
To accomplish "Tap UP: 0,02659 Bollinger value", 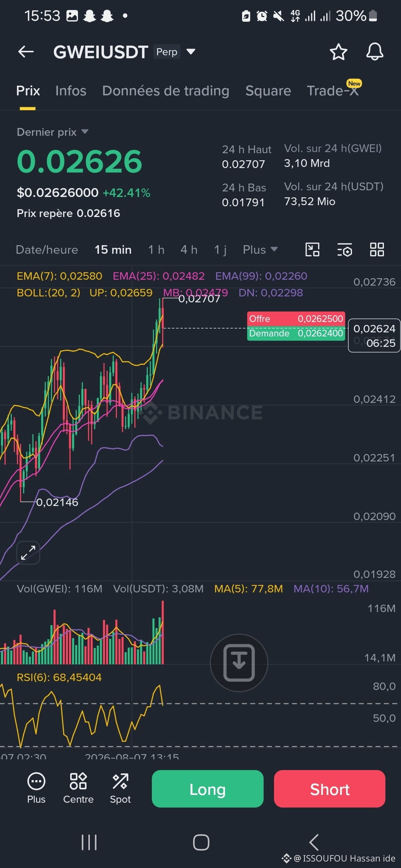I will coord(121,293).
